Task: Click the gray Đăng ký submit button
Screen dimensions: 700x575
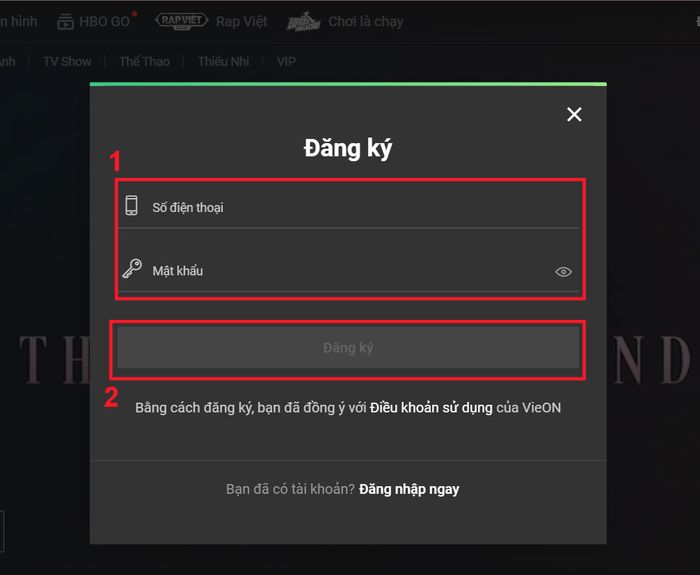Action: pos(348,348)
